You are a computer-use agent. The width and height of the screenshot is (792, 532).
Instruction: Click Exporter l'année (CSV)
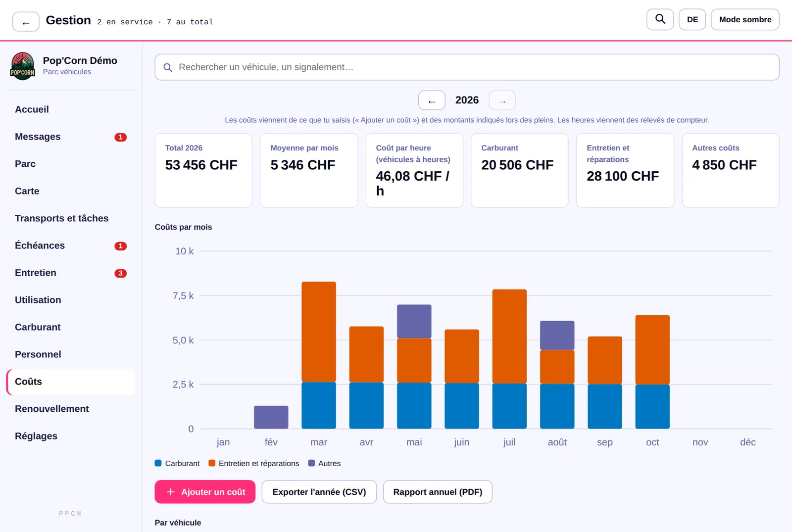tap(319, 492)
